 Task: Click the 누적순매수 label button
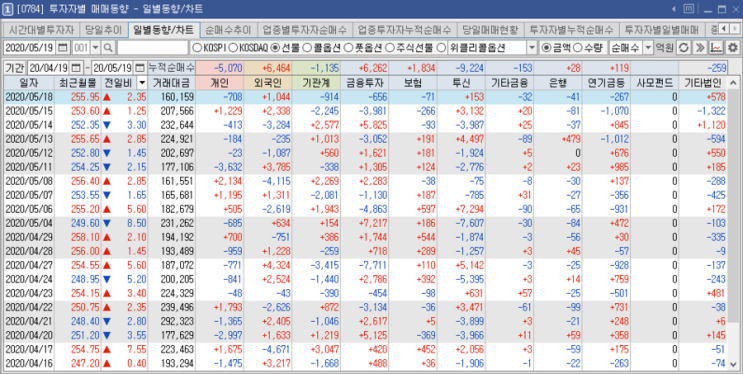coord(171,68)
